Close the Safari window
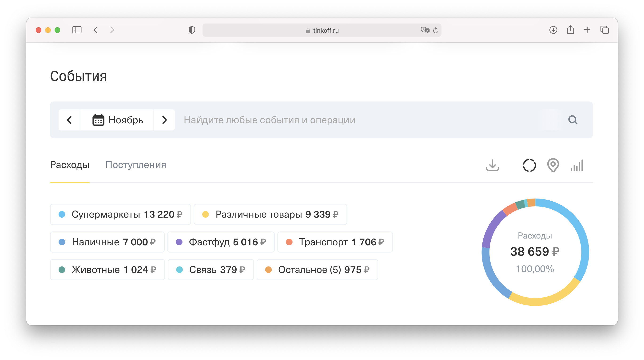 [x=39, y=30]
